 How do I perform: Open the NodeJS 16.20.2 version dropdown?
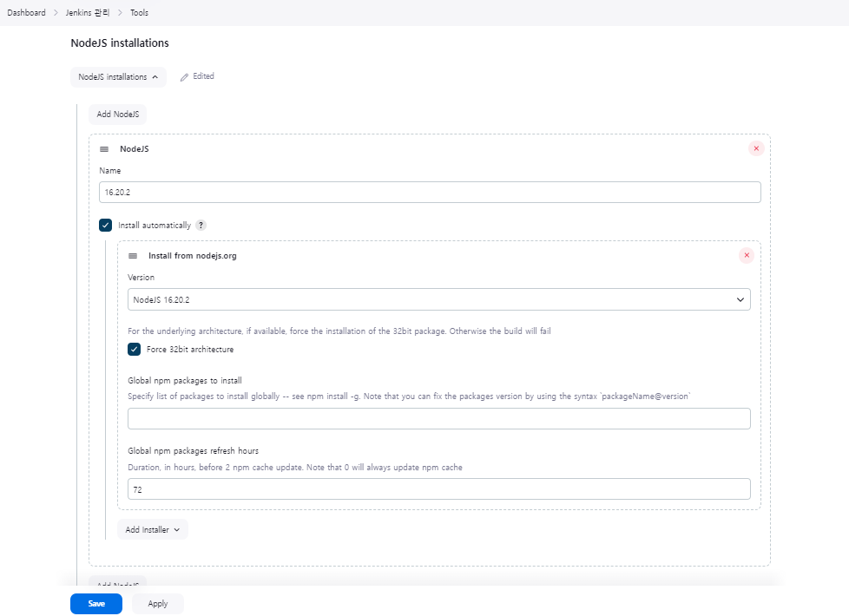coord(438,299)
